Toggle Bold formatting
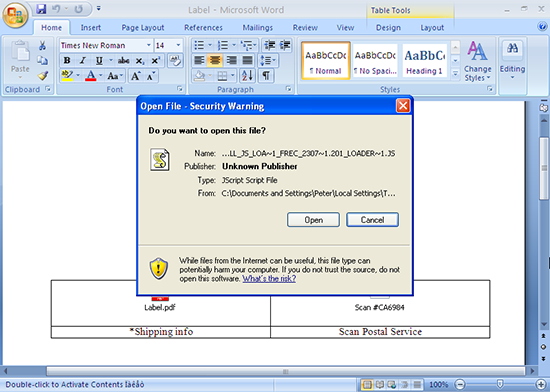The width and height of the screenshot is (550, 392). (x=67, y=61)
